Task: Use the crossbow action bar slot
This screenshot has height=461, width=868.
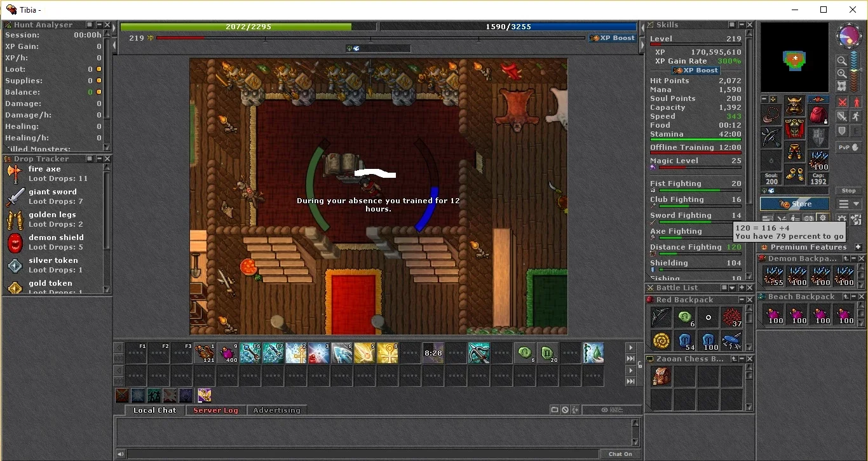Action: 479,353
